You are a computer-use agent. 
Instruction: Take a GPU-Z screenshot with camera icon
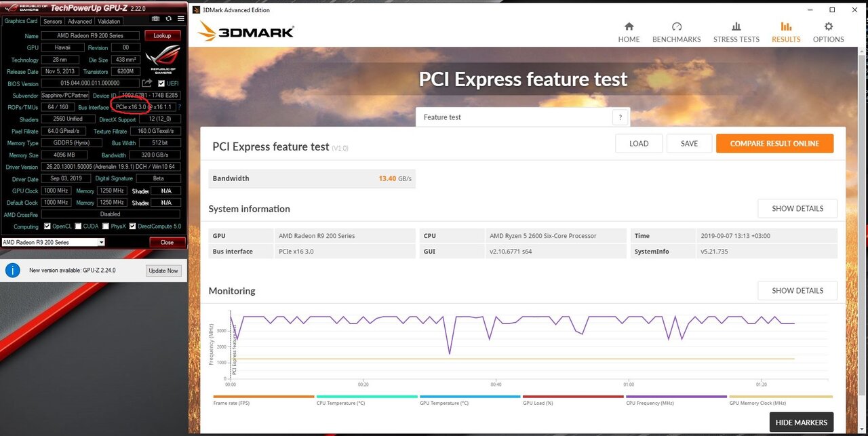click(x=156, y=20)
